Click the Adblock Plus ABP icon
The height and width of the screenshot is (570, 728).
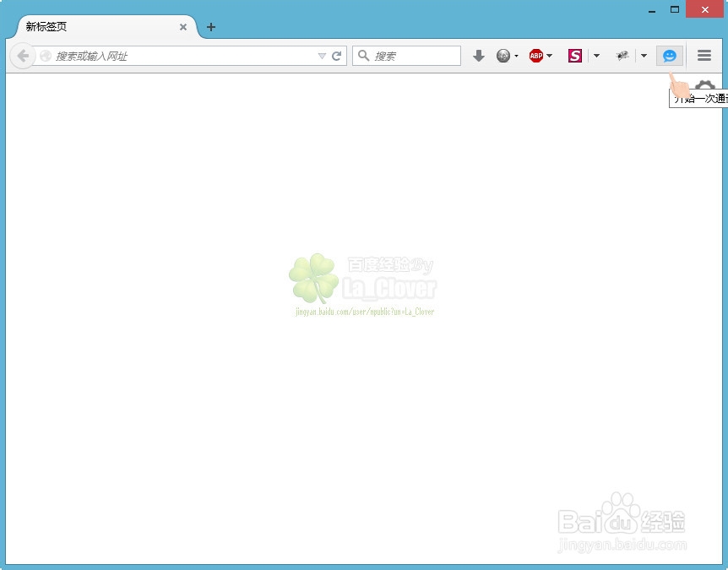coord(536,56)
